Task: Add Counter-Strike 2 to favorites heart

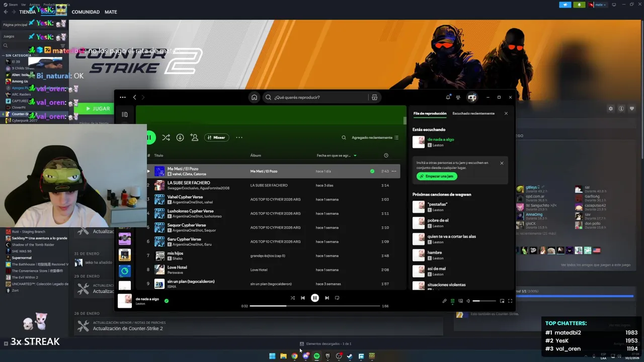Action: coord(632,109)
